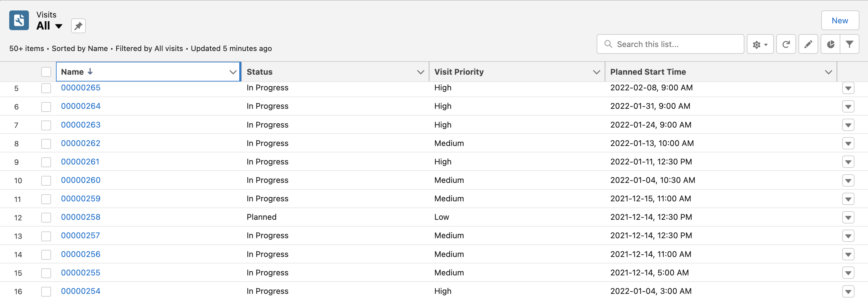The image size is (868, 300).
Task: Open the filters panel
Action: pos(849,44)
